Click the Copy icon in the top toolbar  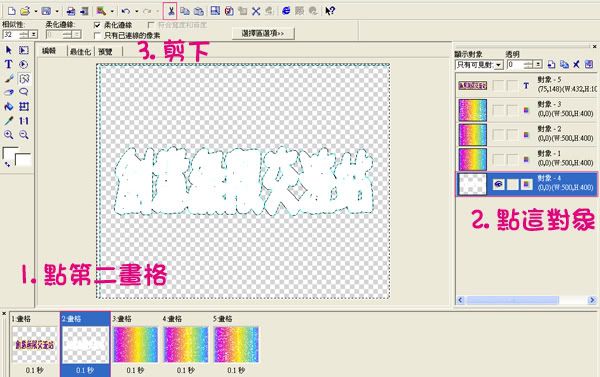click(x=185, y=11)
